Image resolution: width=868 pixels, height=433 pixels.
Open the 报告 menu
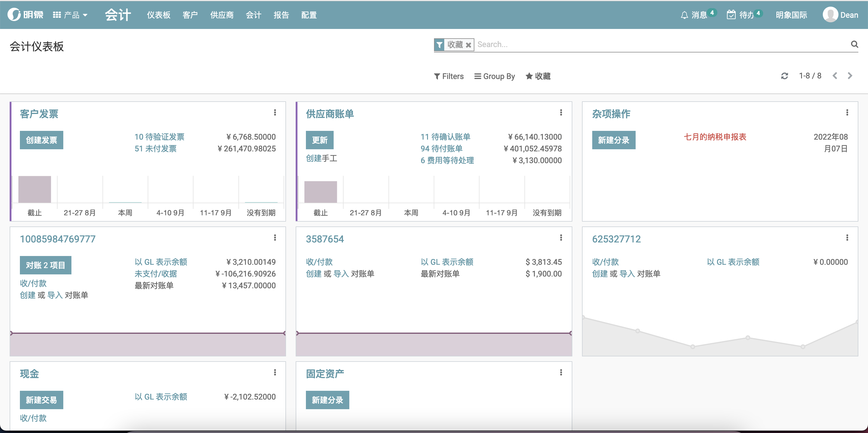click(281, 15)
